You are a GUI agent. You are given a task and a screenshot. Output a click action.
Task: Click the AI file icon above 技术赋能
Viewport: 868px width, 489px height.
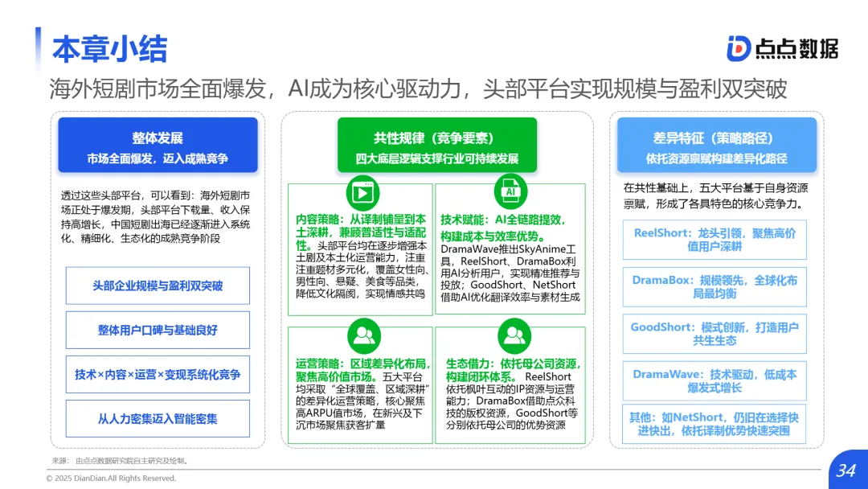coord(510,191)
